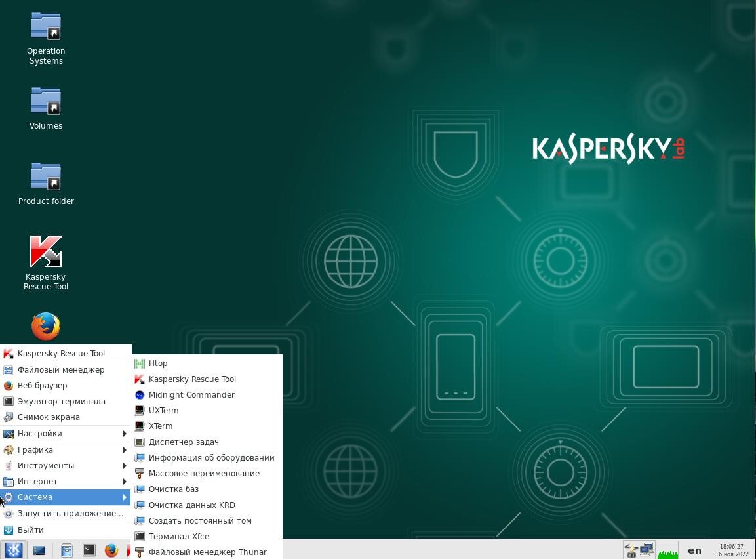
Task: Open Эмулятор терминала from the main menu
Action: point(66,402)
